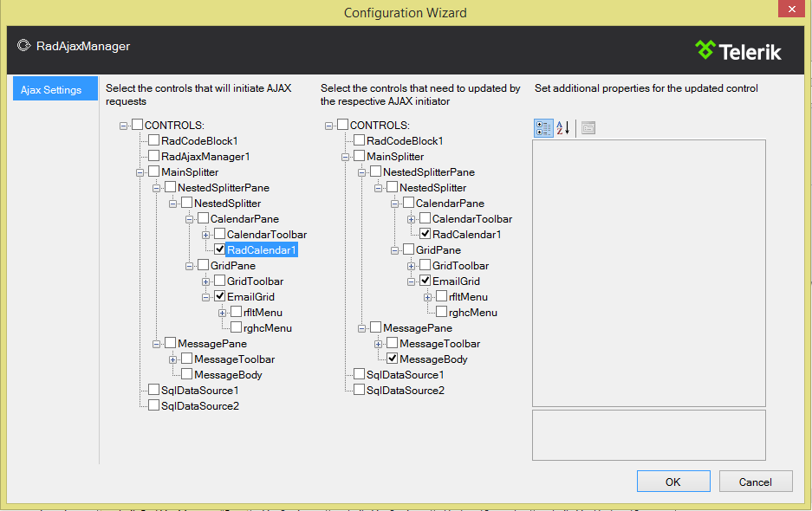Check RadAjaxManager1 checkbox
812x511 pixels.
coord(153,156)
